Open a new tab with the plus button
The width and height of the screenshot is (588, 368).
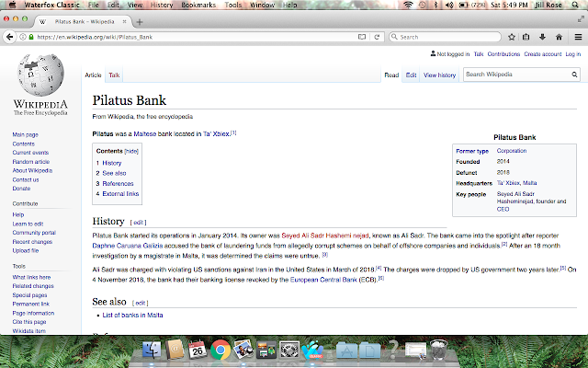tap(140, 22)
